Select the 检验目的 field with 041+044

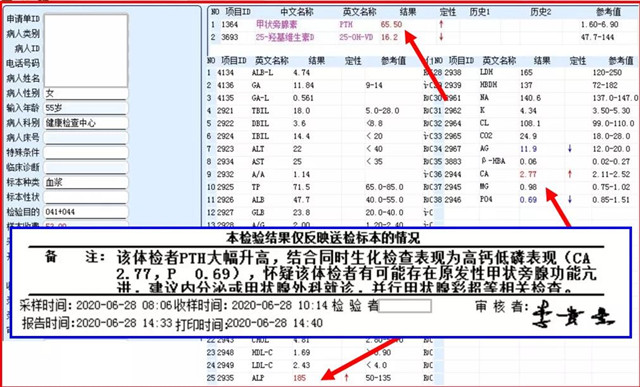[86, 212]
